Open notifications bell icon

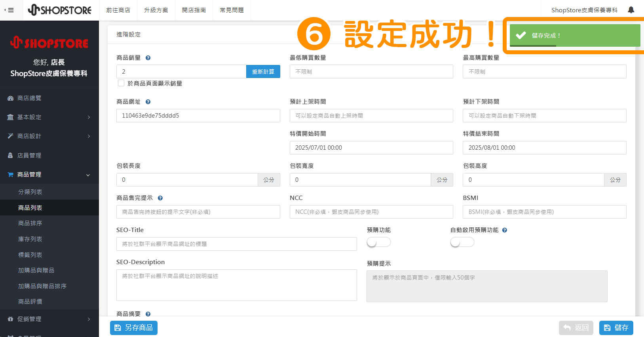pos(631,10)
